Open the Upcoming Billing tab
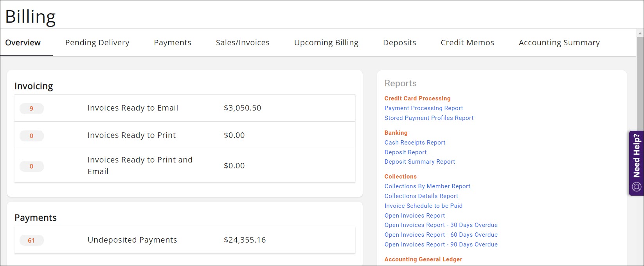Image resolution: width=644 pixels, height=266 pixels. point(326,43)
